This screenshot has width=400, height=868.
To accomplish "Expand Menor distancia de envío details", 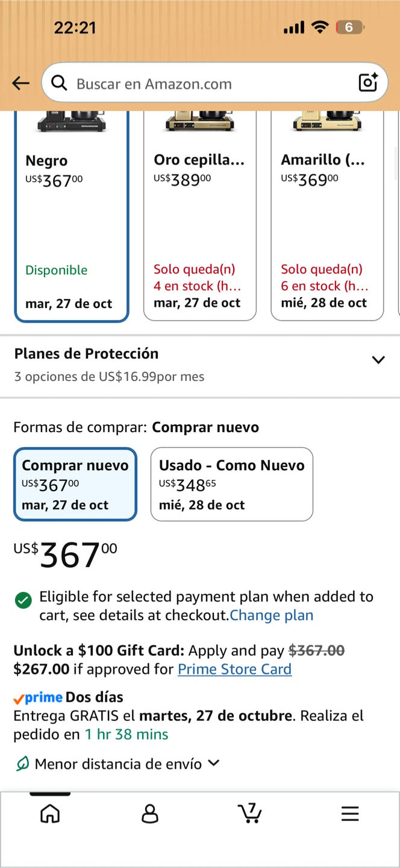I will pos(213,763).
